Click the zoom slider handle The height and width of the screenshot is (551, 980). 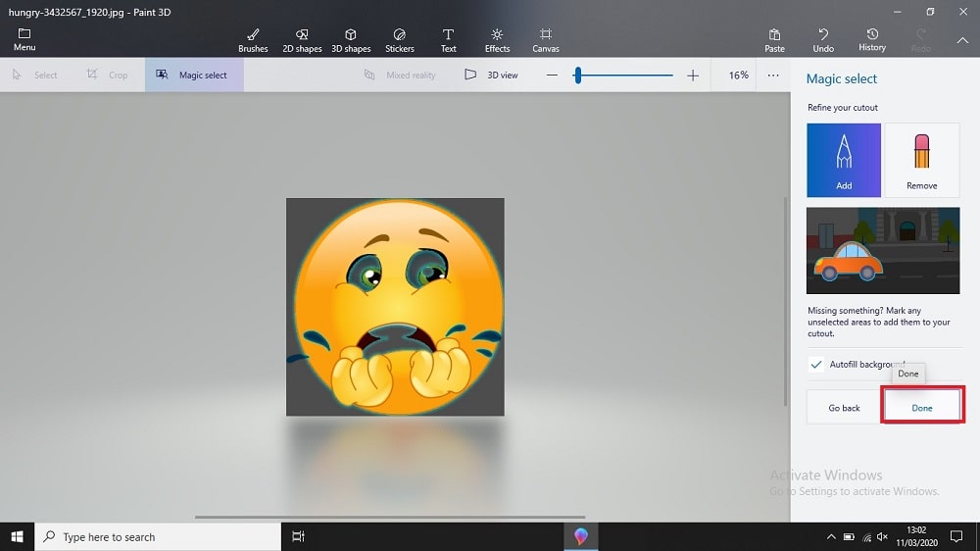578,75
